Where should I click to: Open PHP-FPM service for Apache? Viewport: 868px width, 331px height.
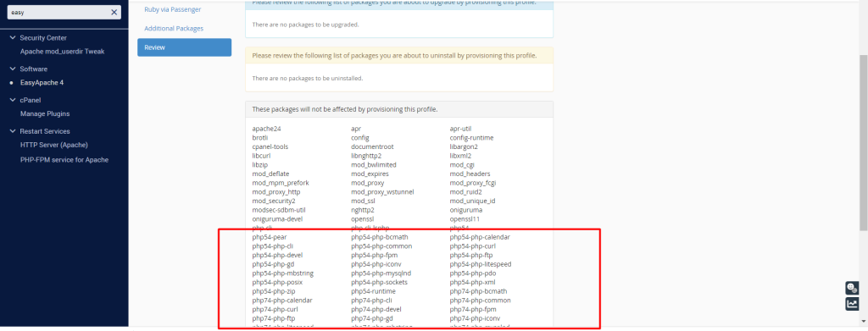pyautogui.click(x=64, y=160)
